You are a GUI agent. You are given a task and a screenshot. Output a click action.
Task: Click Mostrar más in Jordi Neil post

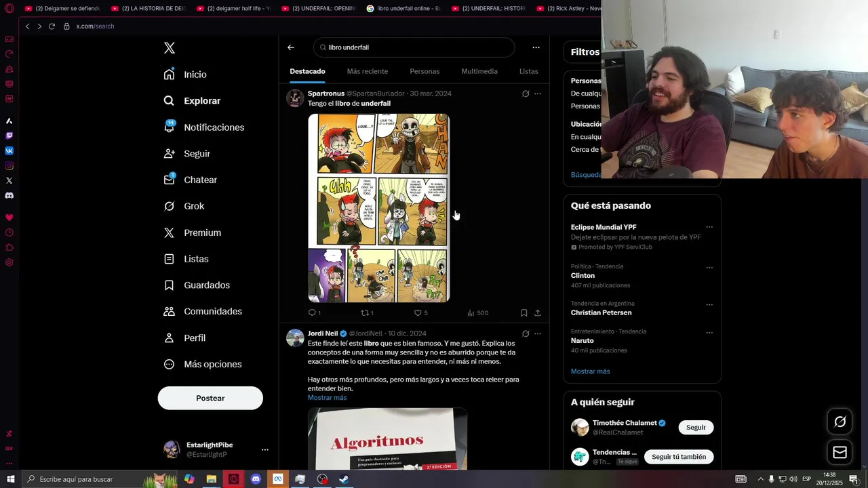[x=327, y=397]
